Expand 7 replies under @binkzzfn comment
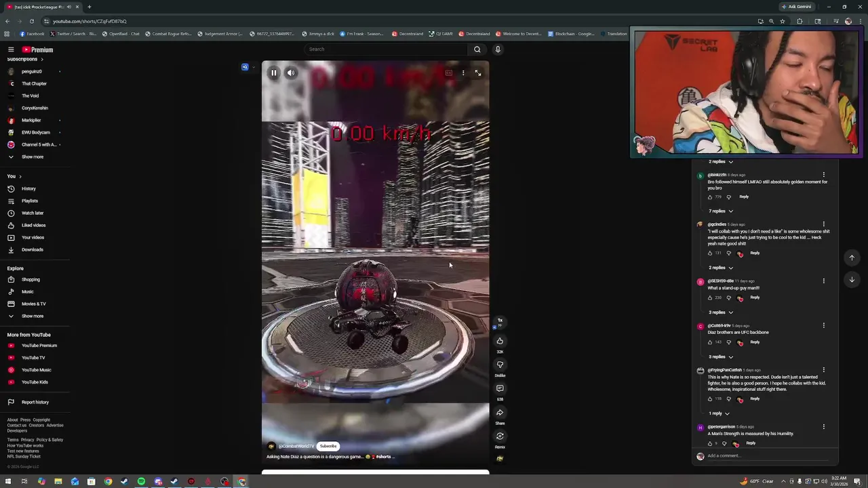Screen dimensions: 868x488 coord(721,211)
